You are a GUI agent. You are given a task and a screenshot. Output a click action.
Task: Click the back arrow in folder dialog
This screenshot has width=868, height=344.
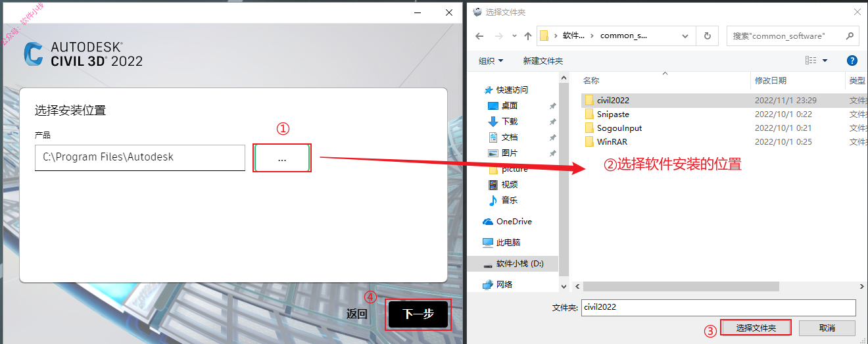(x=479, y=36)
